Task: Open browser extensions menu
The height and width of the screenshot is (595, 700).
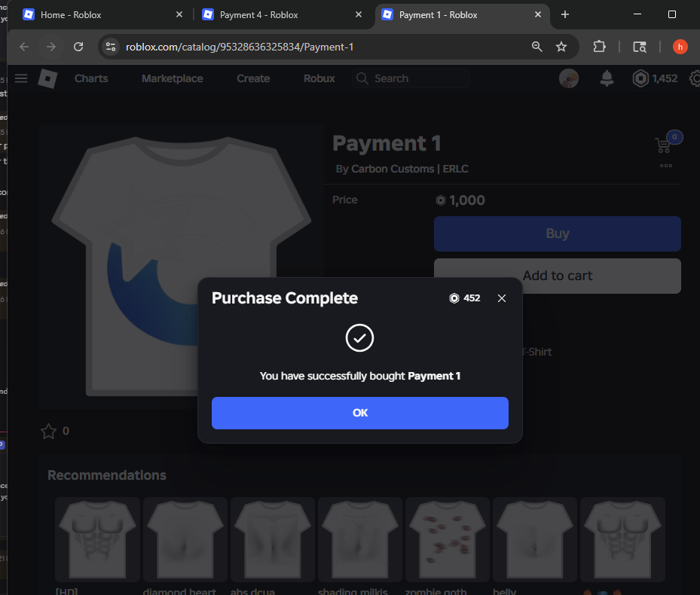Action: [599, 47]
